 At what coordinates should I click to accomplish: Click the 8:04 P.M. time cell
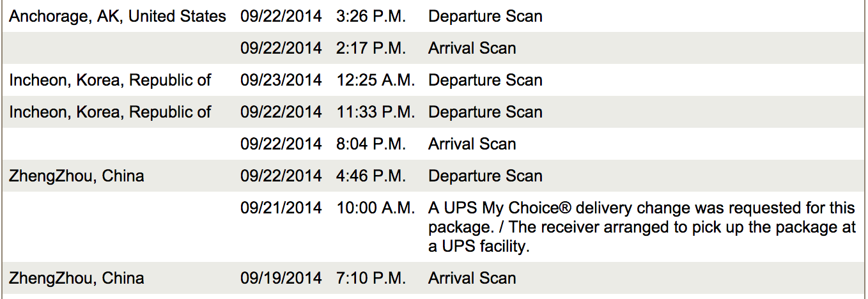pyautogui.click(x=371, y=144)
